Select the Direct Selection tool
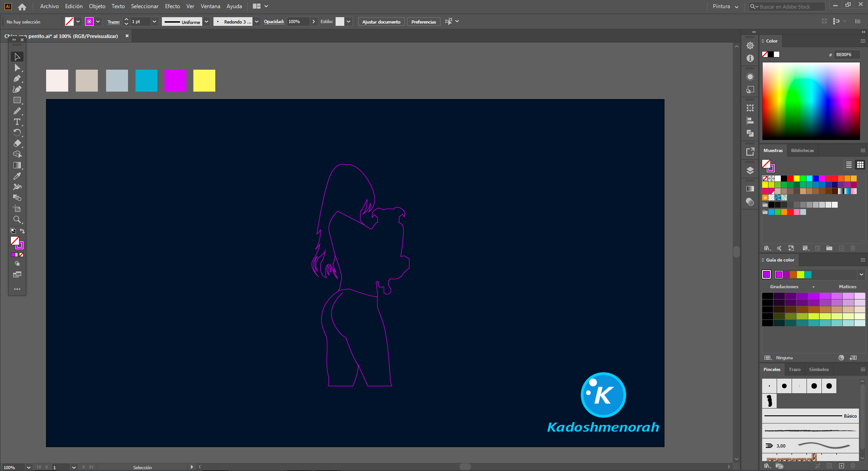Viewport: 868px width, 471px height. coord(17,68)
